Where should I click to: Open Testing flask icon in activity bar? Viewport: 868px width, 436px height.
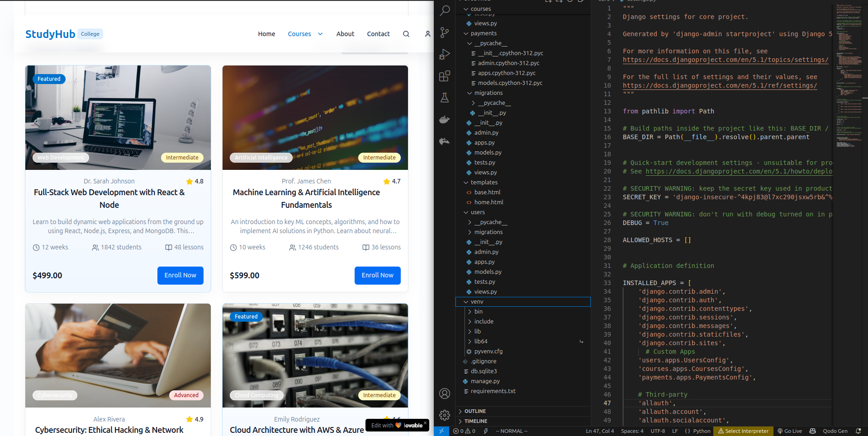(445, 98)
